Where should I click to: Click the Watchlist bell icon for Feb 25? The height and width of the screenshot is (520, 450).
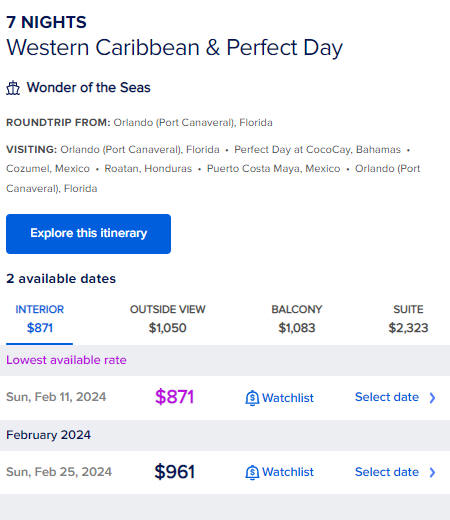(x=252, y=472)
